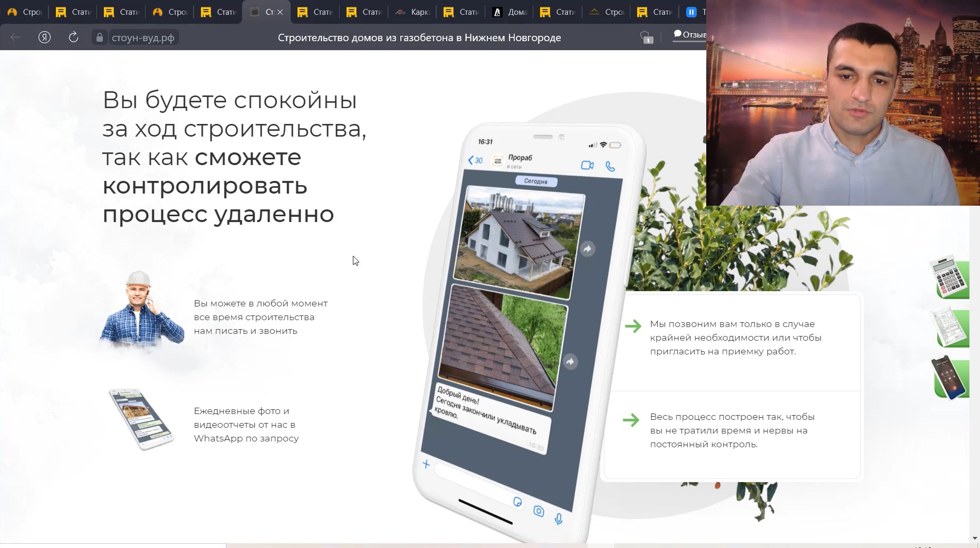Click the padlock site security icon
Image resolution: width=980 pixels, height=548 pixels.
tap(99, 37)
